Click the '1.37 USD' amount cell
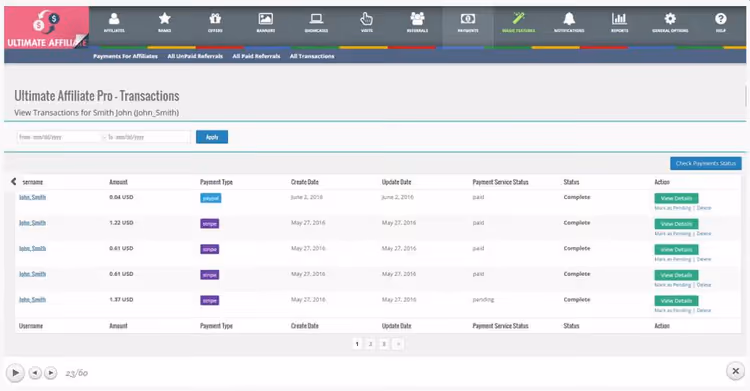The height and width of the screenshot is (391, 750). click(x=121, y=300)
